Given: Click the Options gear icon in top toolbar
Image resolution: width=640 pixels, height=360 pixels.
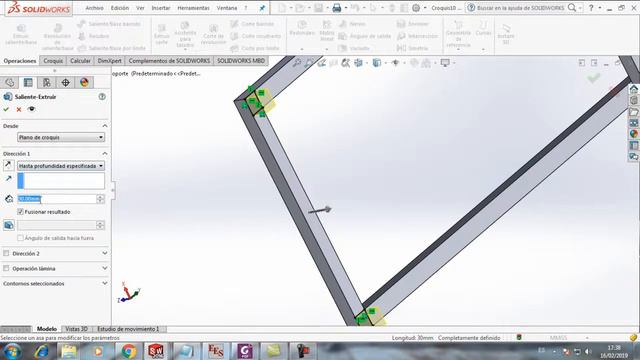Looking at the screenshot, I should (x=416, y=8).
